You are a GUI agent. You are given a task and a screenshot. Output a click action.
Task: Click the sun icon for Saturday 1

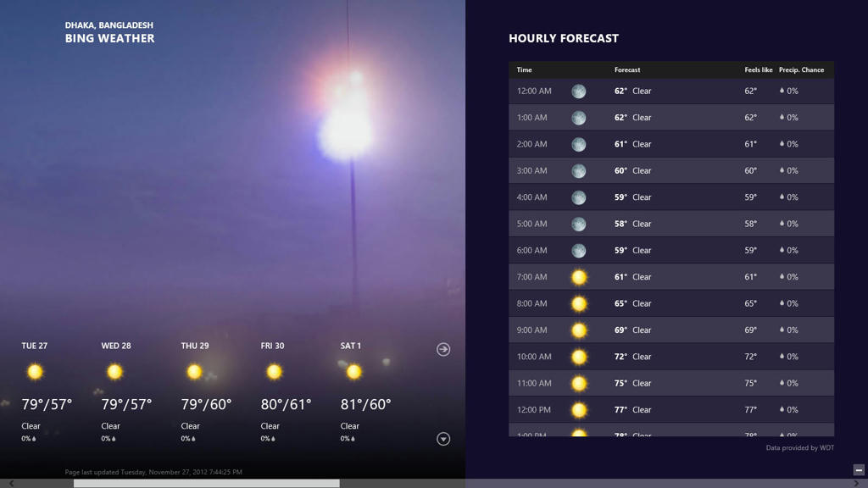[x=353, y=372]
